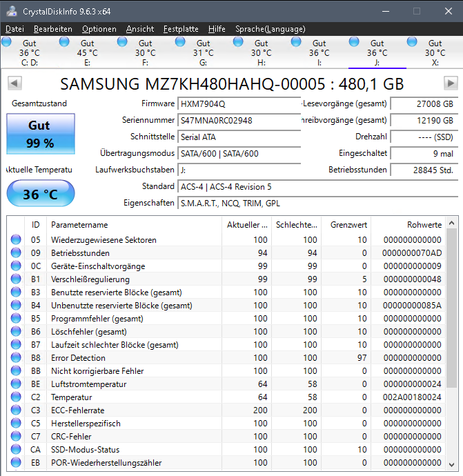
Task: Click the Parametername column header
Action: 134,225
